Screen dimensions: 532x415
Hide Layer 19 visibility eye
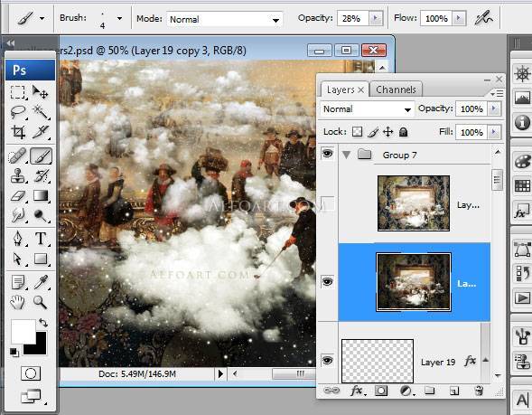click(x=327, y=360)
